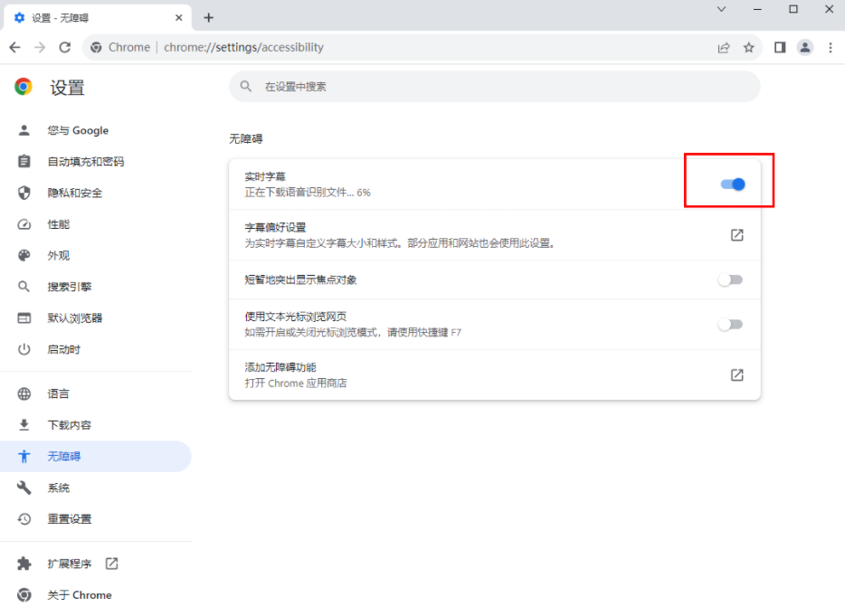The width and height of the screenshot is (845, 616).
Task: Bookmark this page with the star icon
Action: [748, 47]
